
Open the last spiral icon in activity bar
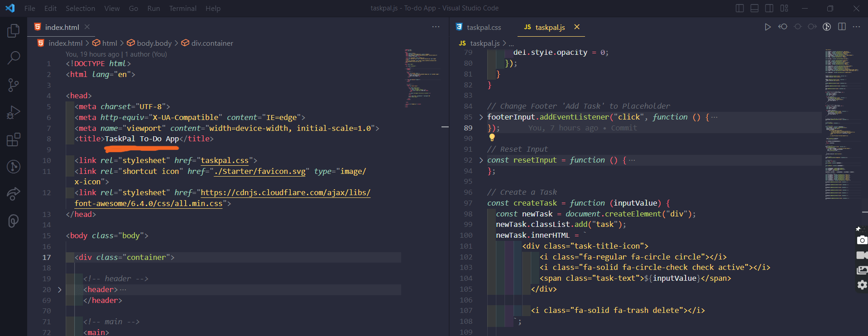tap(14, 221)
